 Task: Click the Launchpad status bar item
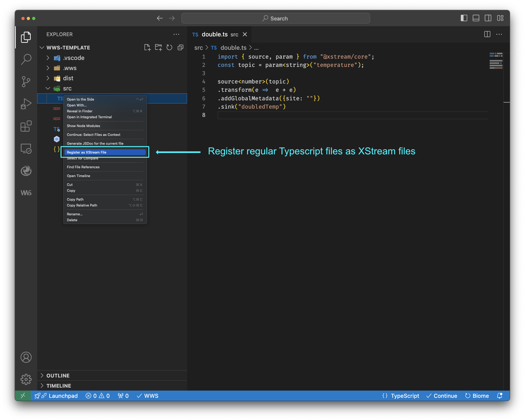click(56, 396)
